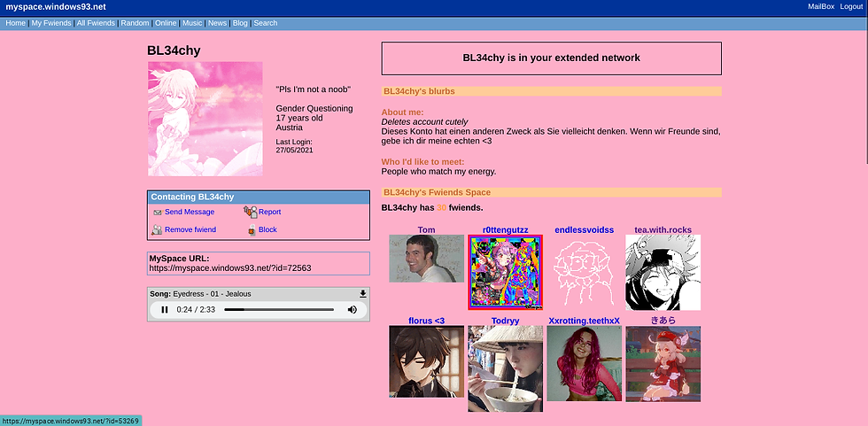Open Tom's profile name link
Image resolution: width=868 pixels, height=426 pixels.
(x=426, y=229)
